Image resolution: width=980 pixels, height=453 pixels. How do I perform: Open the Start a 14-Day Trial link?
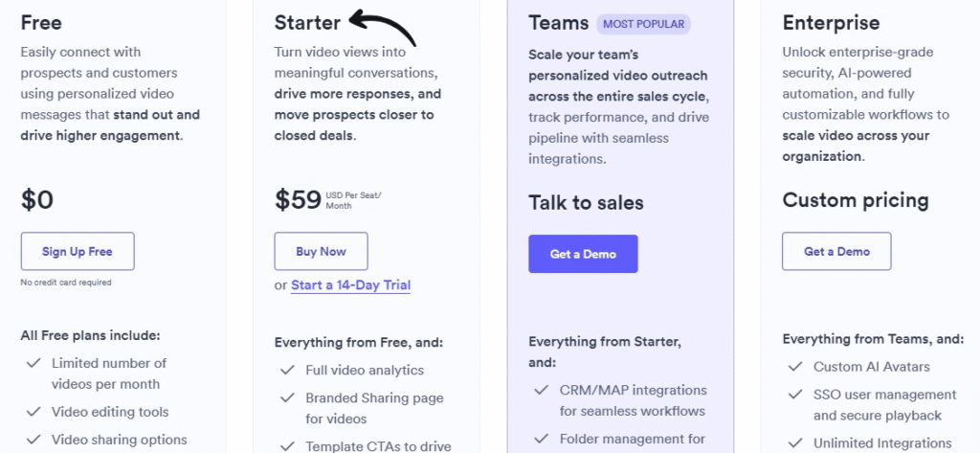(350, 284)
